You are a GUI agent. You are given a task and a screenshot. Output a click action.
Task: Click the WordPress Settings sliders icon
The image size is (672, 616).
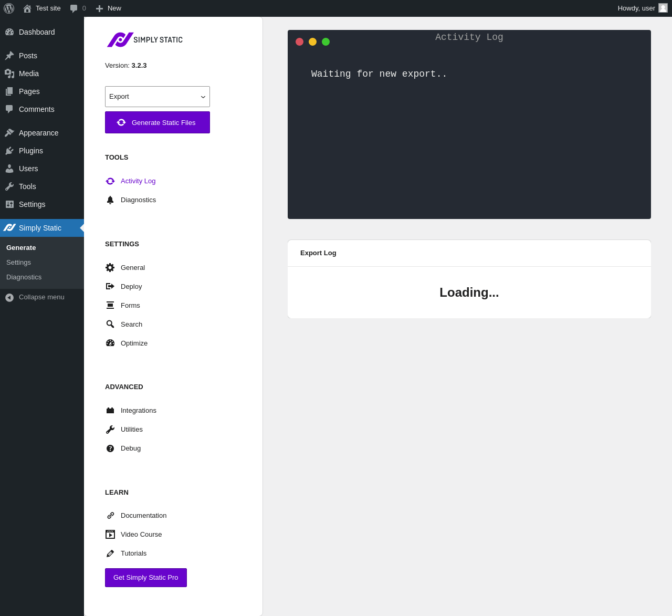click(9, 204)
